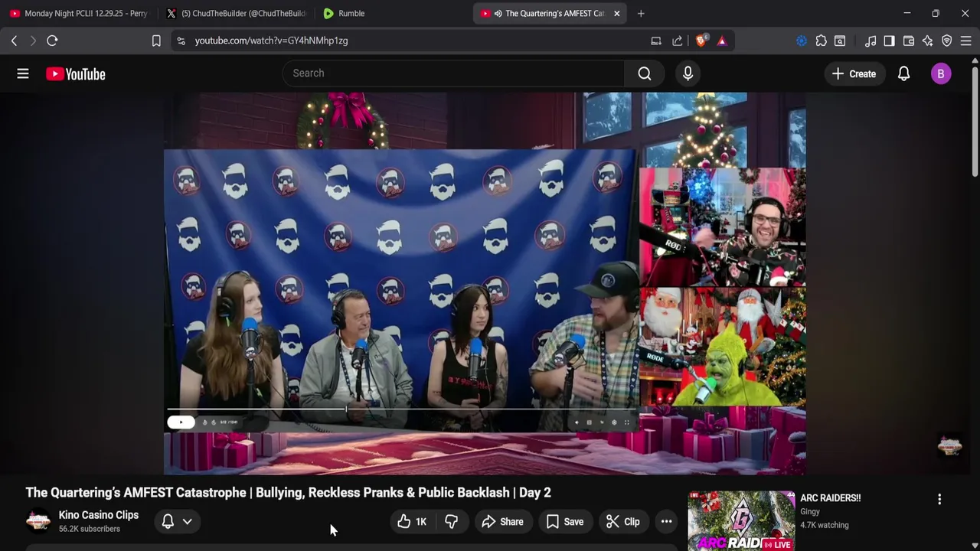Click the page vertical scrollbar
The width and height of the screenshot is (980, 551).
pyautogui.click(x=974, y=122)
